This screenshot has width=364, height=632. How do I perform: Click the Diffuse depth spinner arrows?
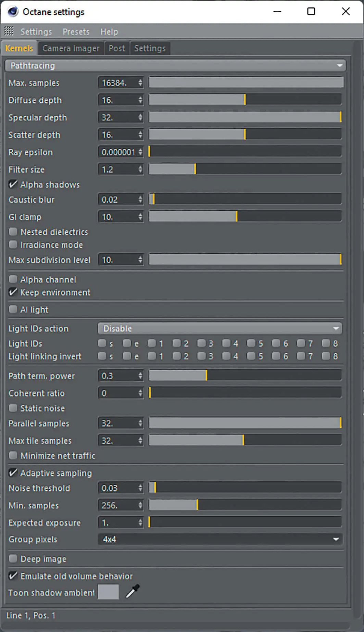(x=140, y=100)
